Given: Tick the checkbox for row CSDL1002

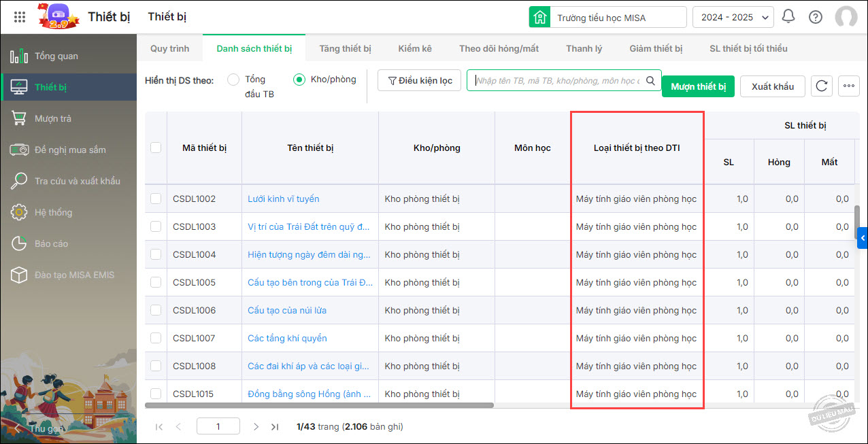Looking at the screenshot, I should point(156,199).
